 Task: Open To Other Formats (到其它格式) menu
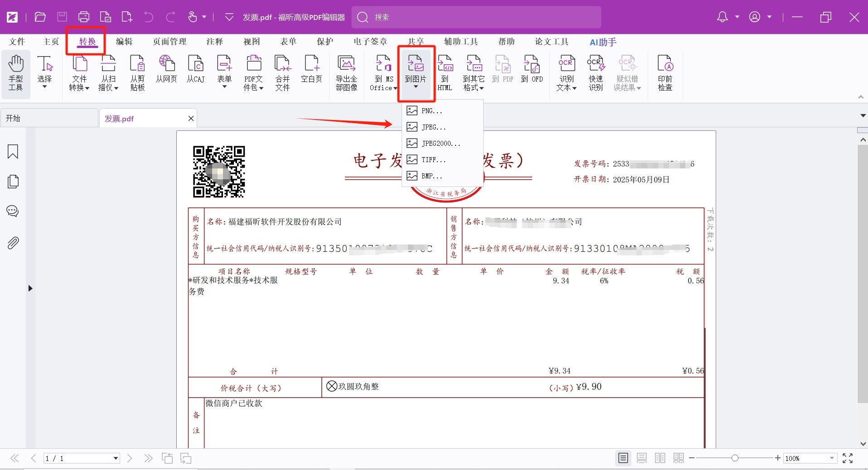474,73
